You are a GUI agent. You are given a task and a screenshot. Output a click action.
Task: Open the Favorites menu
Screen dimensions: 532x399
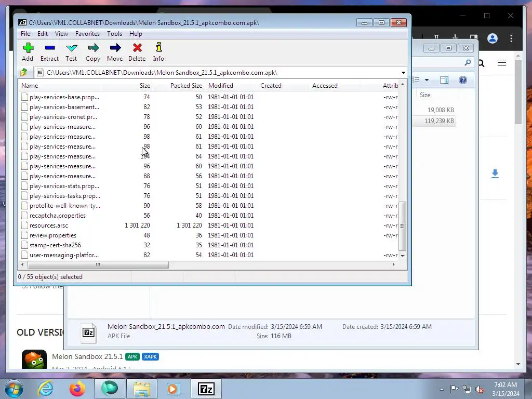(x=87, y=34)
